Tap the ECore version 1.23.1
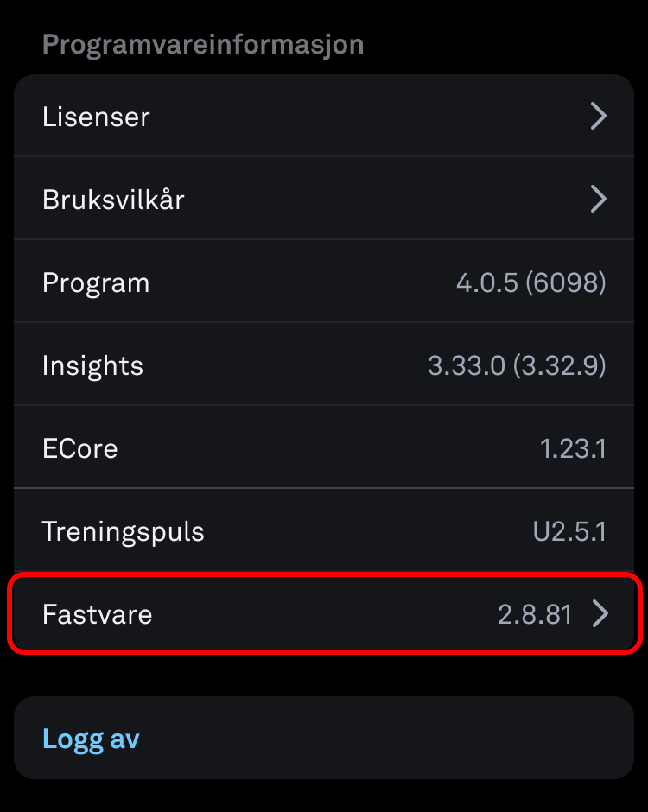Image resolution: width=648 pixels, height=812 pixels. (x=573, y=448)
